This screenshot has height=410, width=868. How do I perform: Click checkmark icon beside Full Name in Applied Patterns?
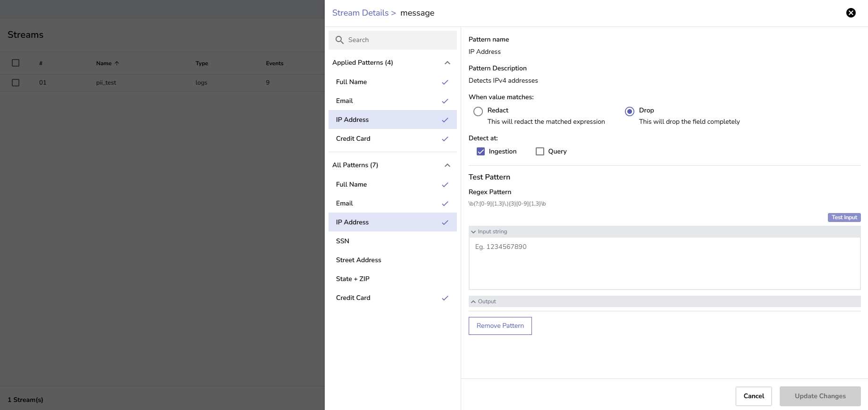point(445,82)
